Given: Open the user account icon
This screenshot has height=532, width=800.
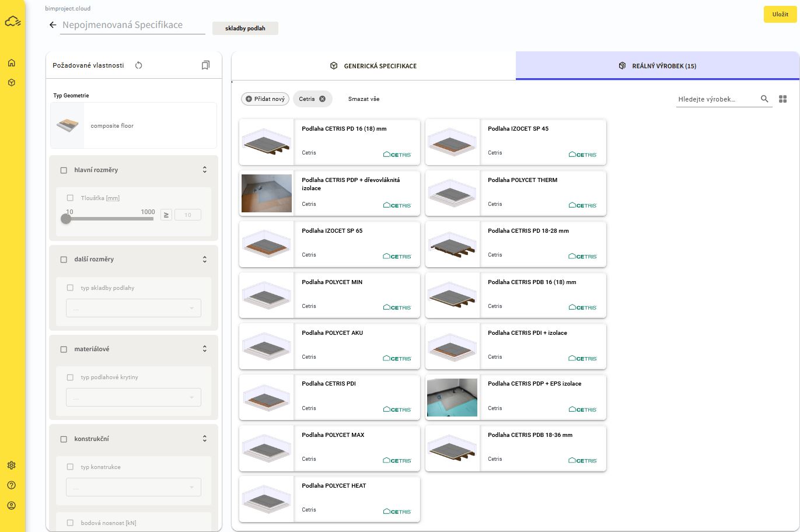Looking at the screenshot, I should click(x=12, y=506).
